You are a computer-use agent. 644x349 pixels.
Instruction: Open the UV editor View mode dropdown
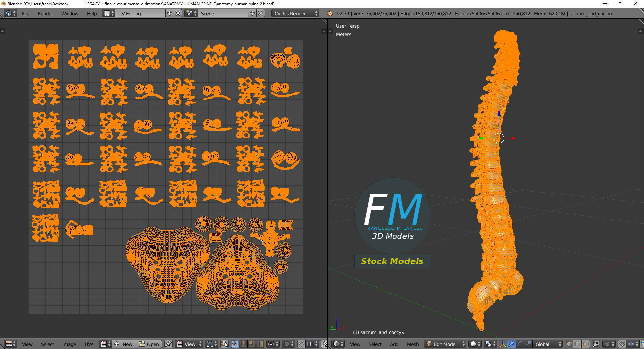[x=189, y=344]
